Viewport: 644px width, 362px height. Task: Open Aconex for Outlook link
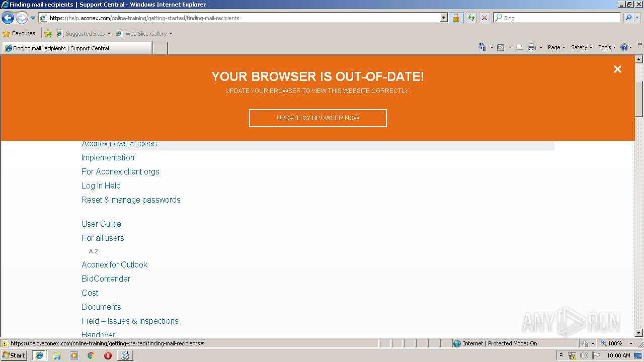pos(114,264)
